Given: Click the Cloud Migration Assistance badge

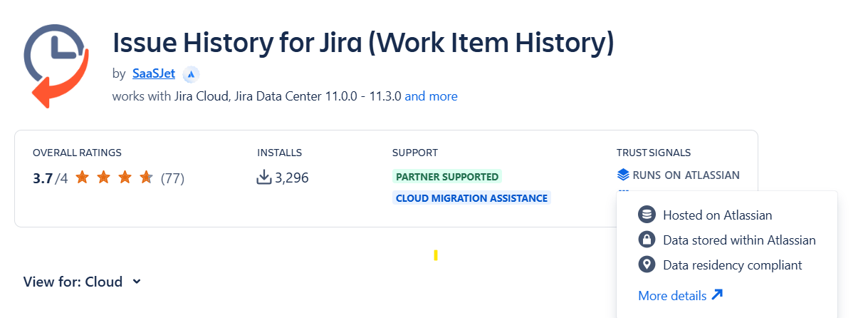Looking at the screenshot, I should point(471,198).
